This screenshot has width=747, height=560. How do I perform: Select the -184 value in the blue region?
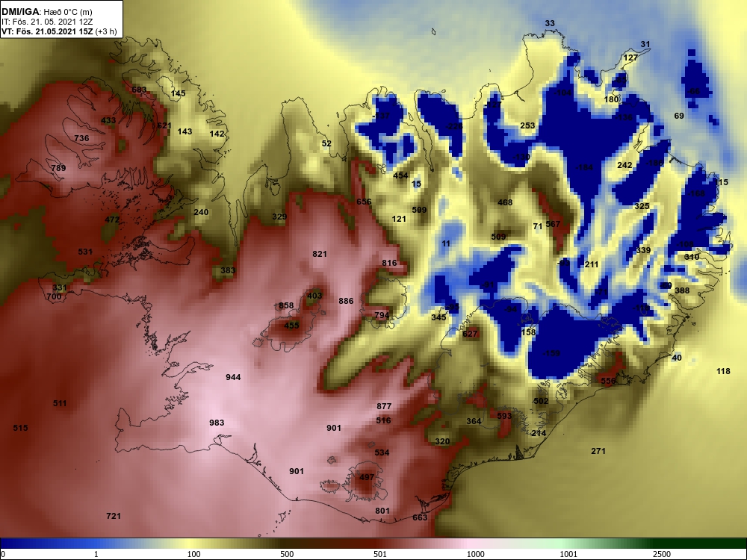point(584,167)
